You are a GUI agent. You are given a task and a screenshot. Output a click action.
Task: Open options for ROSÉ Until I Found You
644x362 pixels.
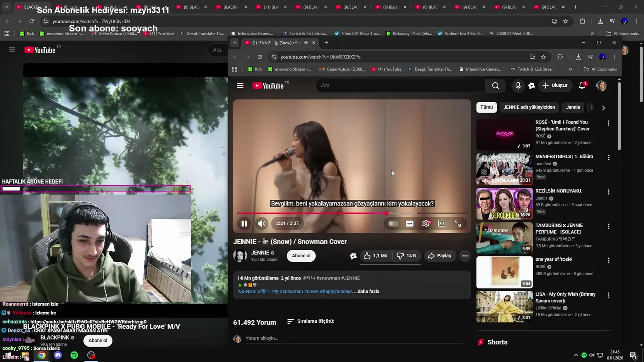click(x=608, y=123)
